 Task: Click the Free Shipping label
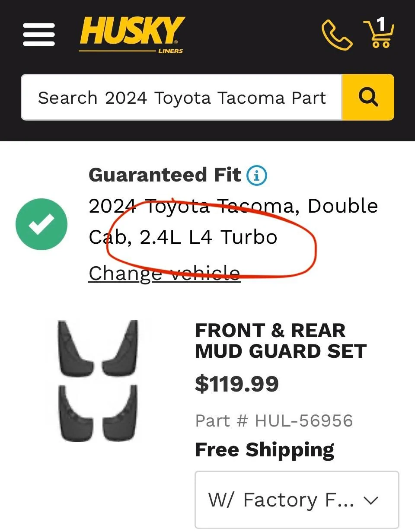[x=265, y=449]
